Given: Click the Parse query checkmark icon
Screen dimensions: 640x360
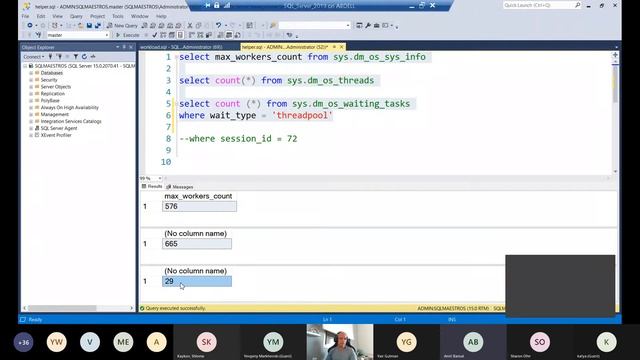Looking at the screenshot, I should [155, 35].
